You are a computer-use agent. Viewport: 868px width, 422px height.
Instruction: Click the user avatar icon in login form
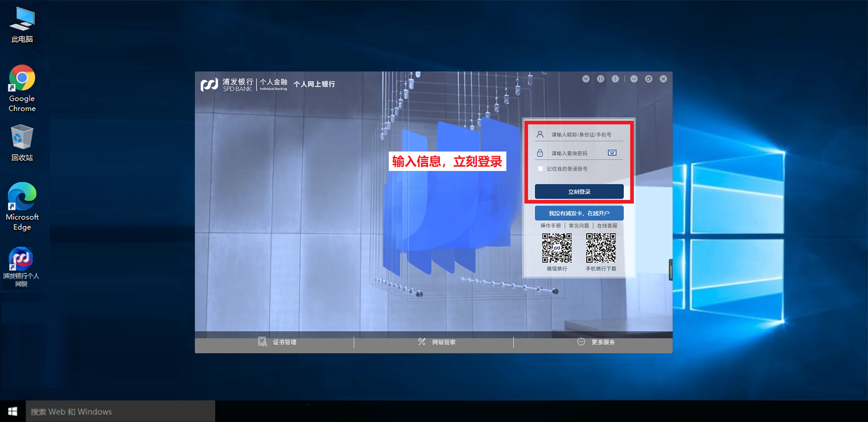click(540, 134)
